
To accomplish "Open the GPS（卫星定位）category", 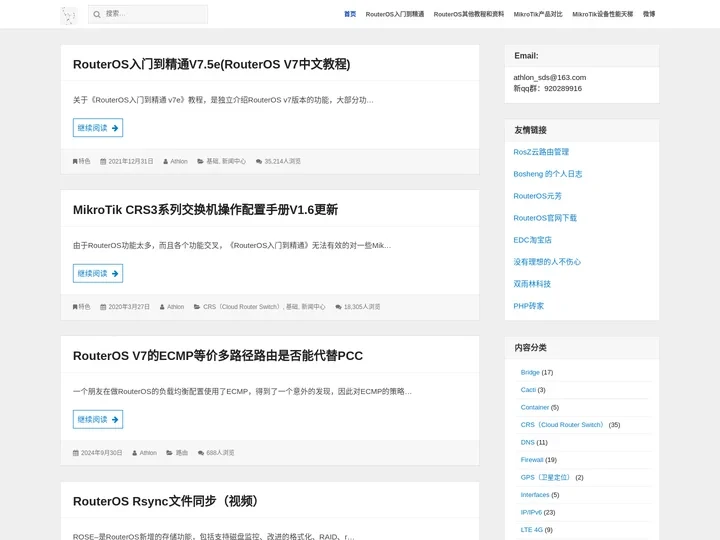I will (x=545, y=478).
